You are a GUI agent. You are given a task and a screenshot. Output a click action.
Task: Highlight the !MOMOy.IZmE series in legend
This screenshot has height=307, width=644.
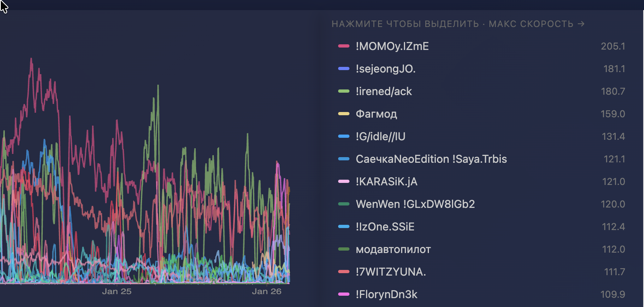(392, 46)
